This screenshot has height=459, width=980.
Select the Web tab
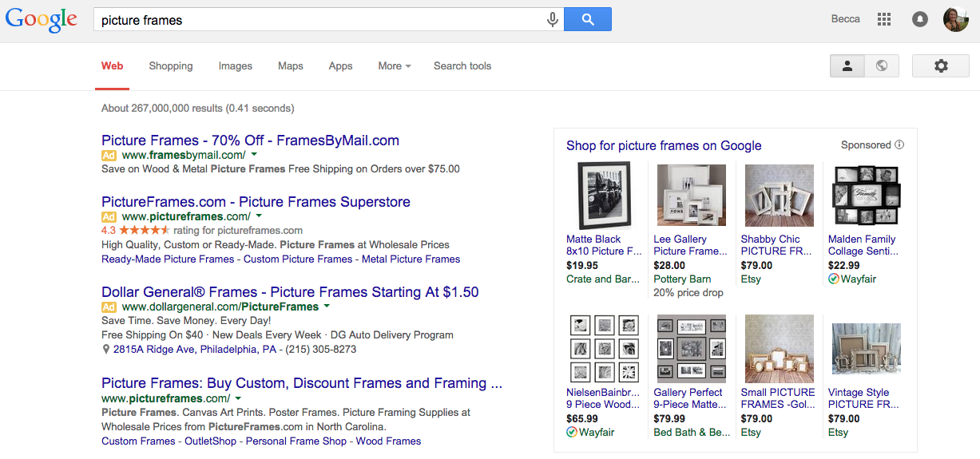point(112,66)
